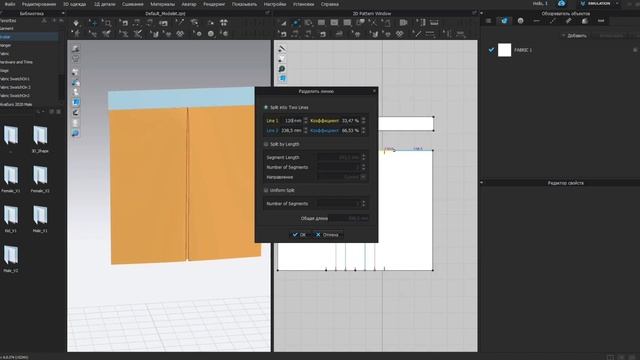Click pen-shaped icon at top of 2D window sidebar
Viewport: 640px width, 360px height.
click(282, 49)
